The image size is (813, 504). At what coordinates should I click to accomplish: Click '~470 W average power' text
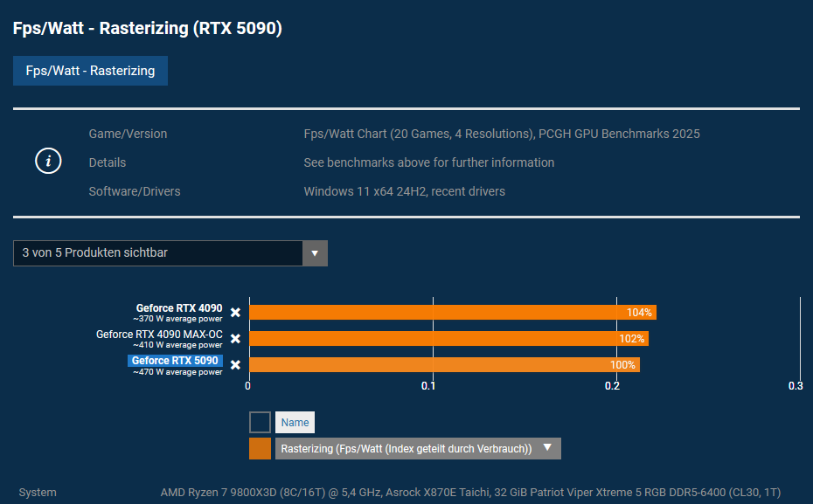[177, 372]
